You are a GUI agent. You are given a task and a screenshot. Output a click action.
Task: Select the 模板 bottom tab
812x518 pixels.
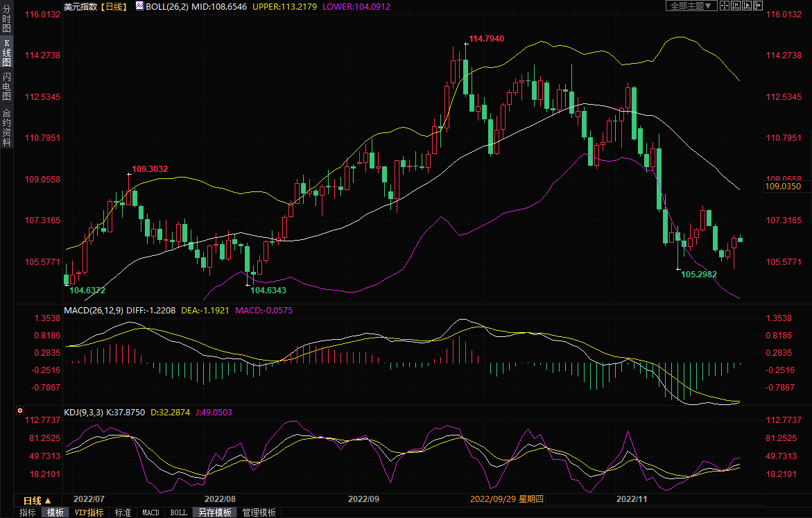tap(55, 512)
